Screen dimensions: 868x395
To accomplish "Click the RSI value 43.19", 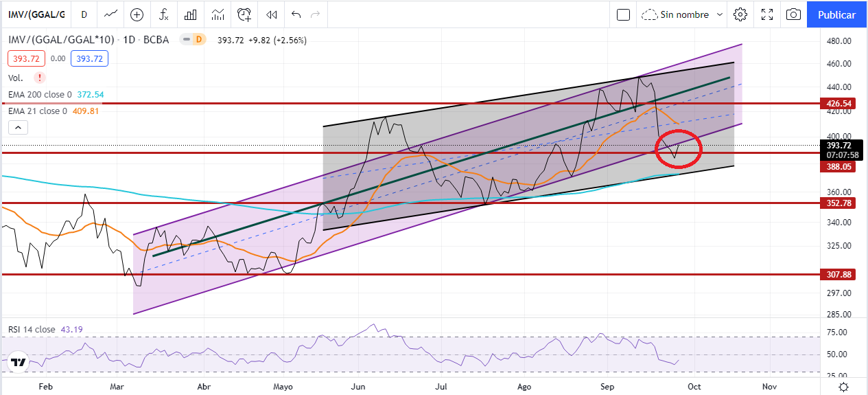I will coord(72,329).
